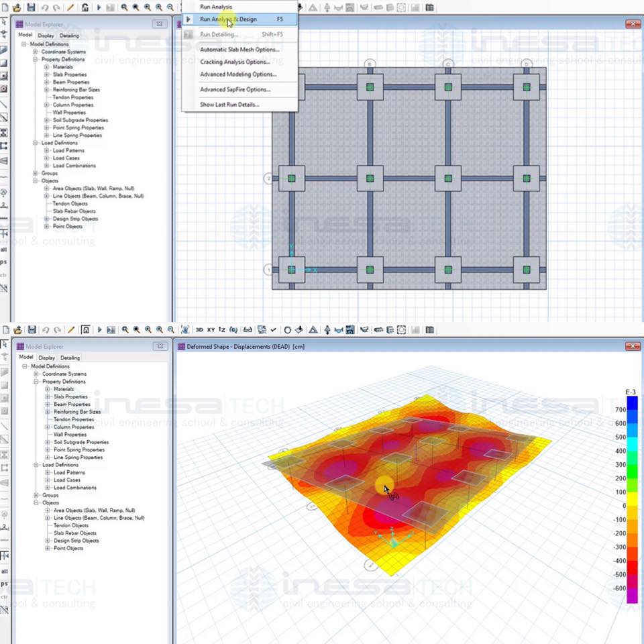The height and width of the screenshot is (644, 644).
Task: Expand Slab Properties node in lower Model Explorer
Action: coord(48,396)
